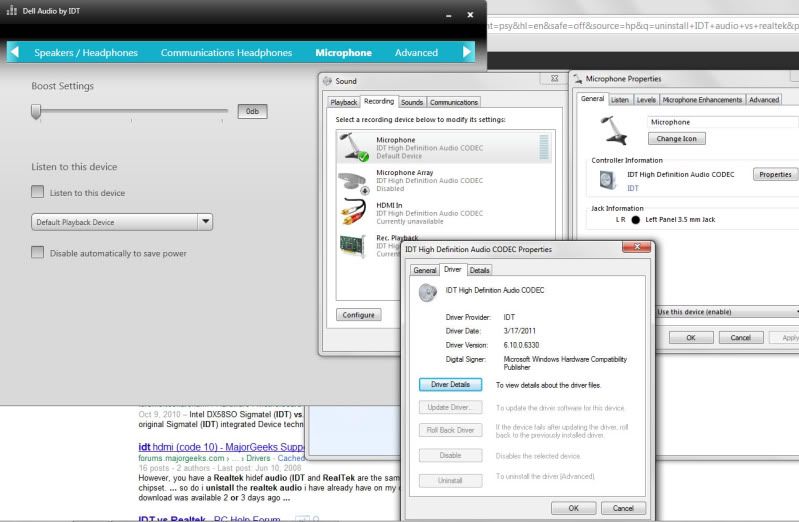Click the IDT link under controller name

pos(633,189)
